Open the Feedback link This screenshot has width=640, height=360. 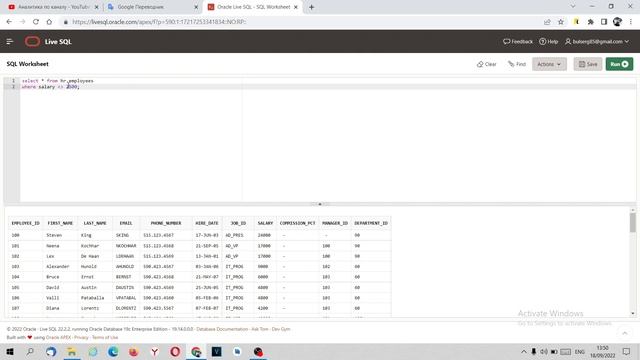click(518, 41)
